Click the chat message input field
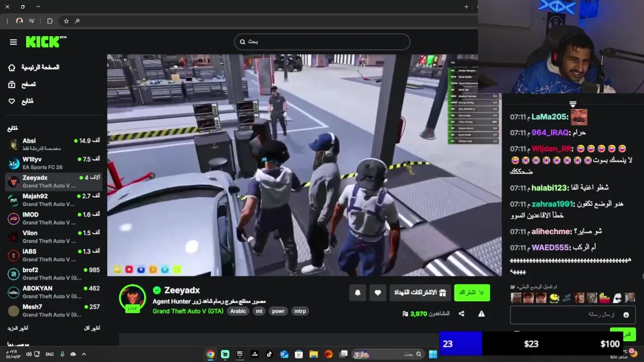Screen dimensions: 644x362 pyautogui.click(x=573, y=315)
